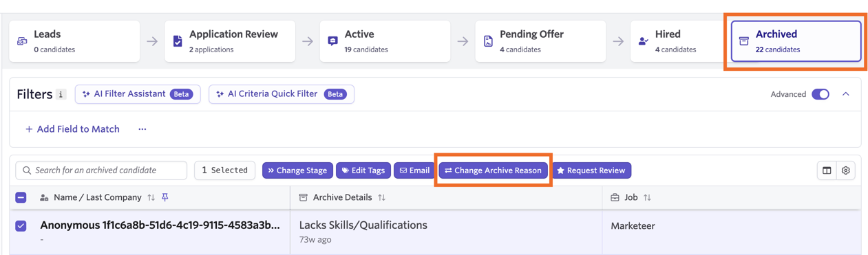This screenshot has height=255, width=868.
Task: Click the Marketeer job cell
Action: (633, 225)
